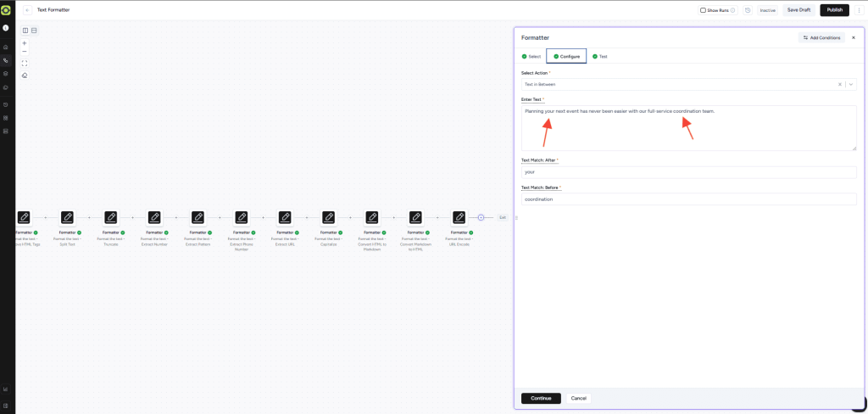Viewport: 868px width, 414px height.
Task: Open the three-dot more options menu
Action: tap(858, 10)
